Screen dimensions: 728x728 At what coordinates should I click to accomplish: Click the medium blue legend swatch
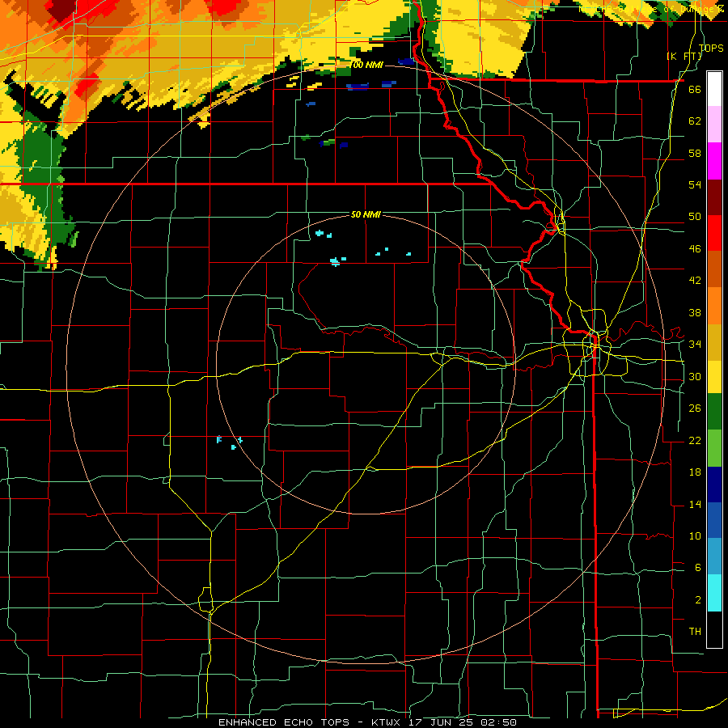[714, 520]
